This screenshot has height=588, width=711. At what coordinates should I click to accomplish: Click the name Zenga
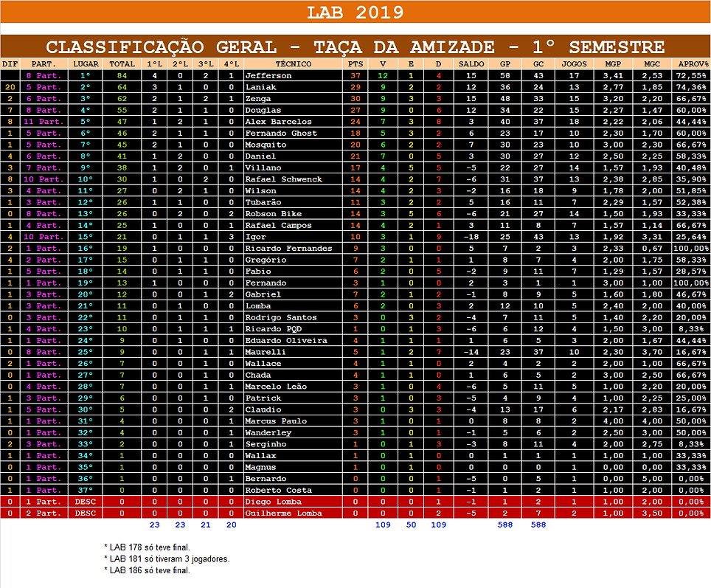point(258,98)
